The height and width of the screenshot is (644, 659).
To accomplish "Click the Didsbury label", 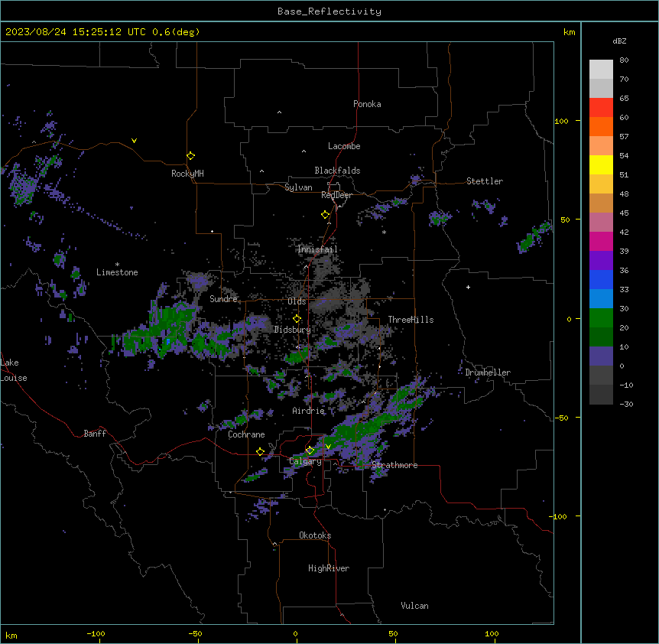I will tap(293, 330).
